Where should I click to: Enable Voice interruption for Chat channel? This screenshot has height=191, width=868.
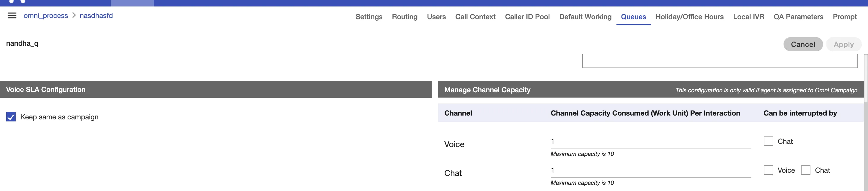point(768,170)
